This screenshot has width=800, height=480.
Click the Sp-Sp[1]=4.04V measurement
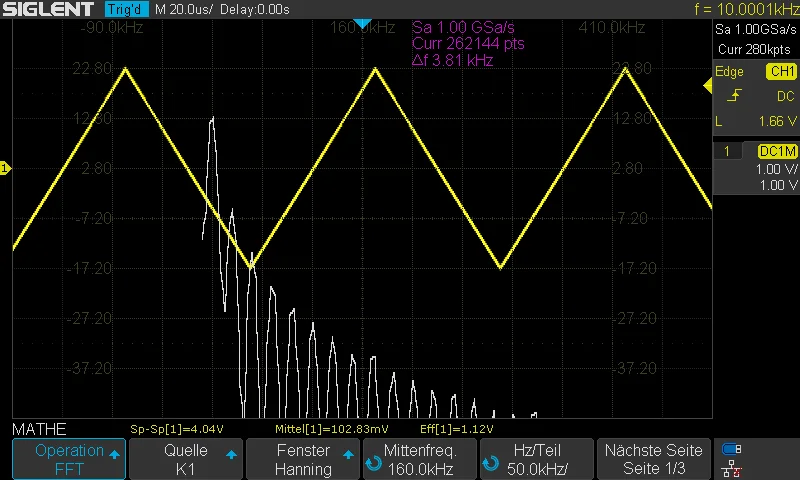(177, 429)
